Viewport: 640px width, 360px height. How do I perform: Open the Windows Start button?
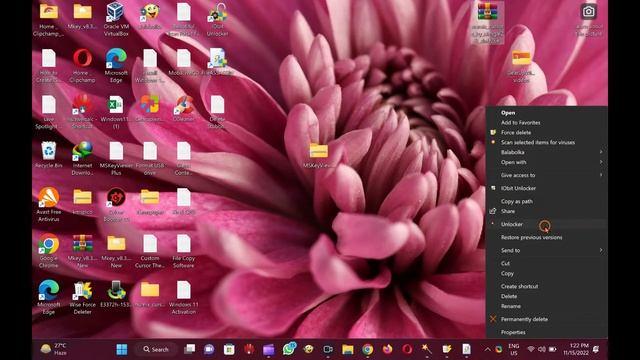click(x=122, y=349)
